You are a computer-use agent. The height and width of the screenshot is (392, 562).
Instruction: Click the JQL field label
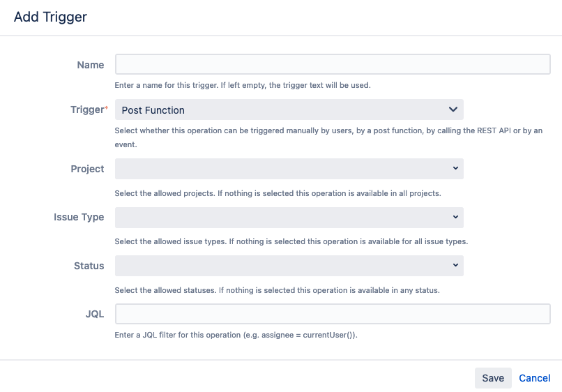(95, 314)
